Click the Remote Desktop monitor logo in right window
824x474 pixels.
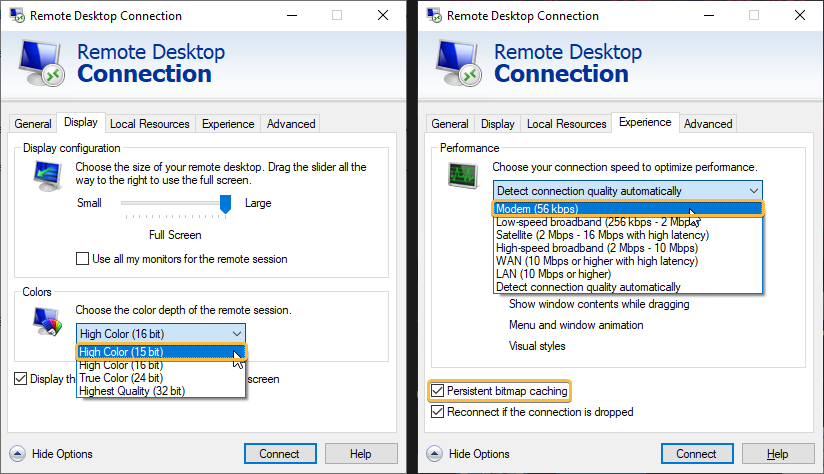[x=458, y=63]
